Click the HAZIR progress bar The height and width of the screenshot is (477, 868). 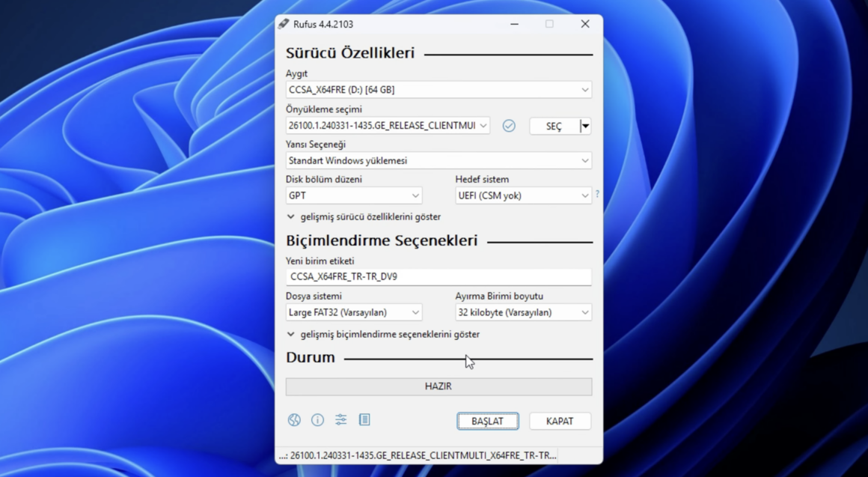tap(438, 386)
